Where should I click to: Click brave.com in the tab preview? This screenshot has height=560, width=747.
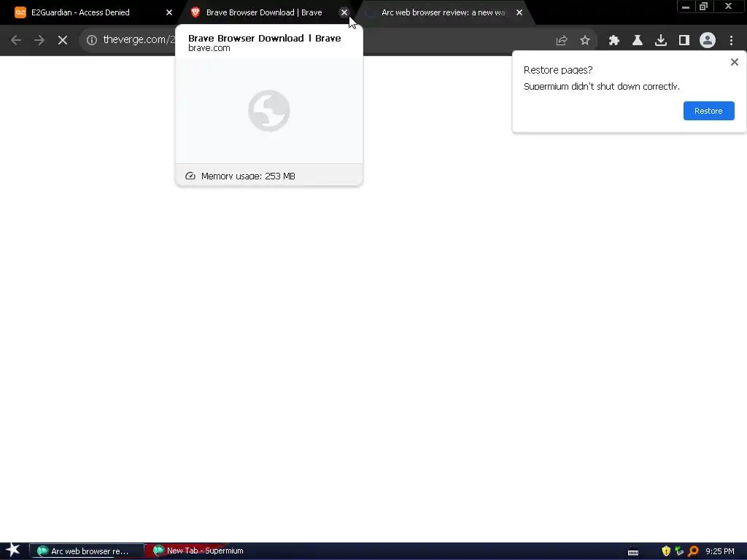click(209, 48)
